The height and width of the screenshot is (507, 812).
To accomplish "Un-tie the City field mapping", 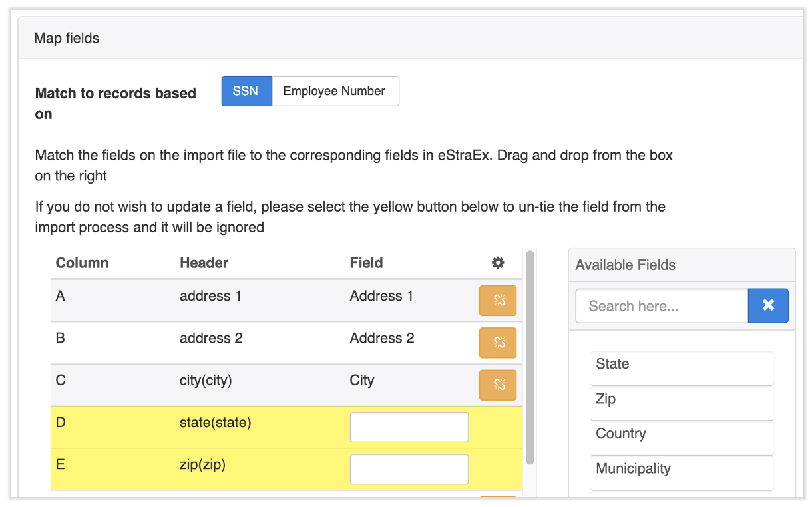I will coord(497,385).
